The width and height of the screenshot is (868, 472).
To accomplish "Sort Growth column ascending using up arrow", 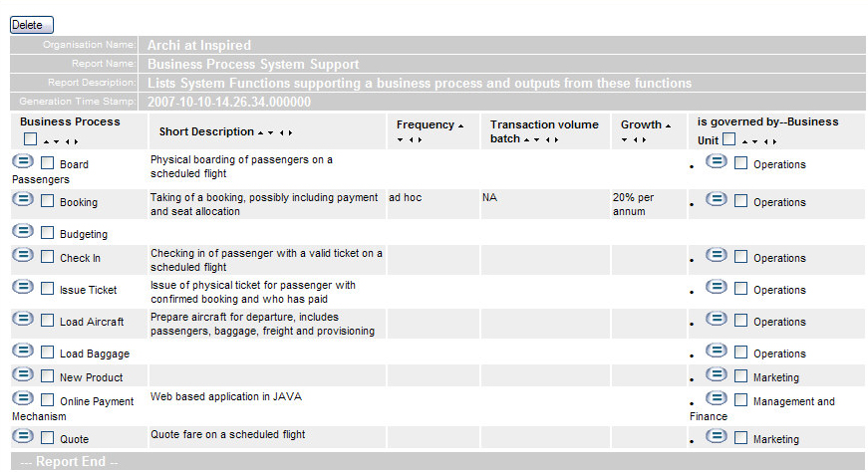I will 668,126.
